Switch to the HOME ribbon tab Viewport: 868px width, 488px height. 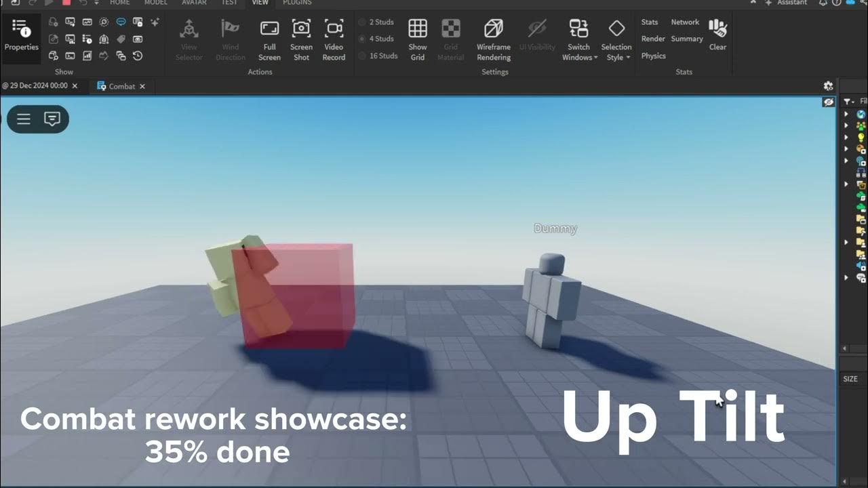[x=119, y=3]
